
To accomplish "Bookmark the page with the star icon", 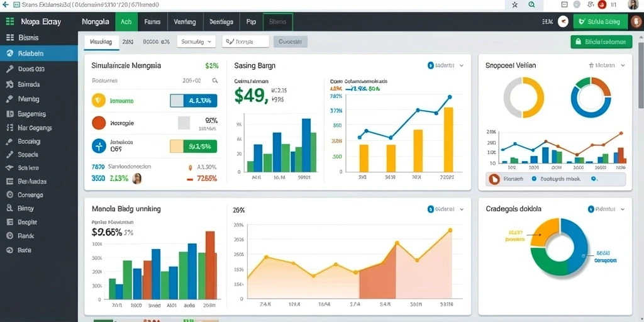I will [x=515, y=5].
